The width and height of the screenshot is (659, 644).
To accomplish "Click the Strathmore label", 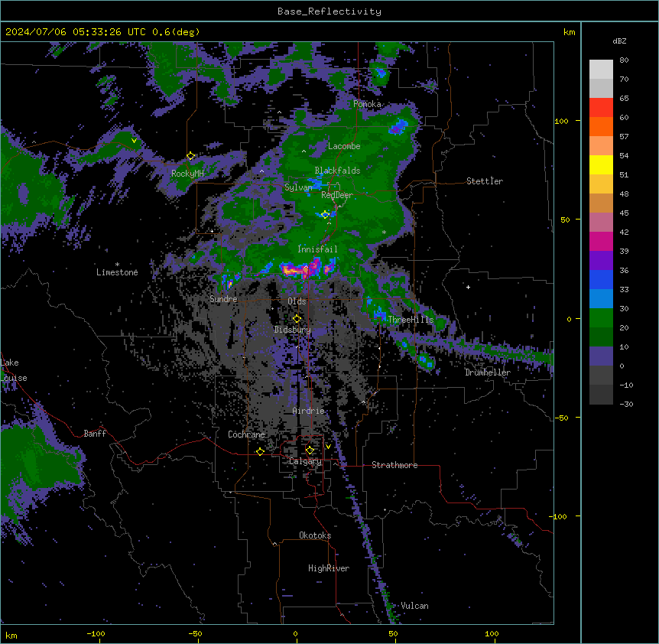I will pos(394,465).
